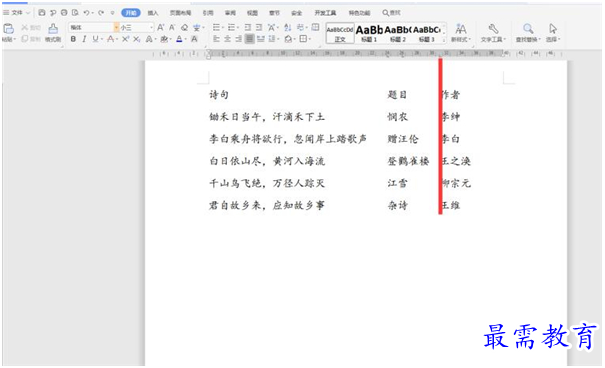Switch to the 审阅 tab
This screenshot has height=368, width=605.
click(x=230, y=13)
